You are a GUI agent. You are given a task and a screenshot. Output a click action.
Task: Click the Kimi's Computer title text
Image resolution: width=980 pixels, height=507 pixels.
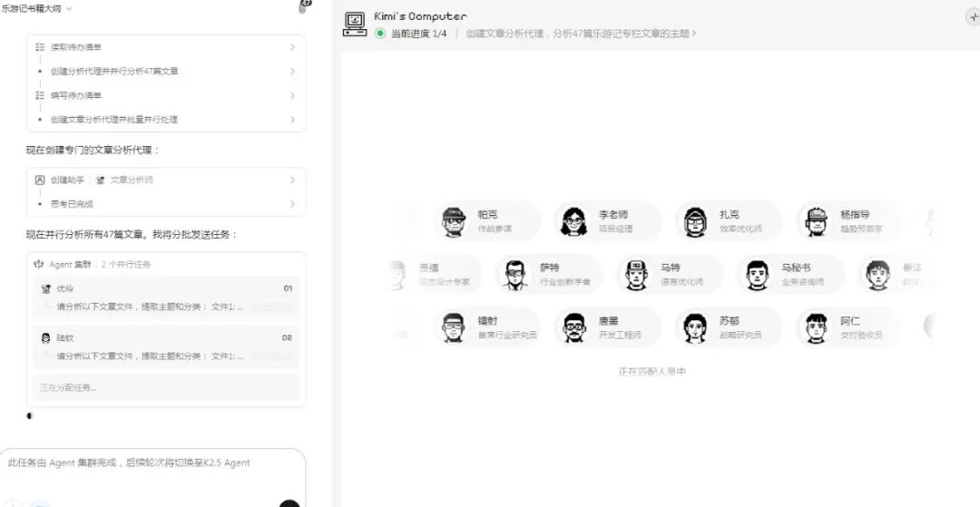click(420, 16)
